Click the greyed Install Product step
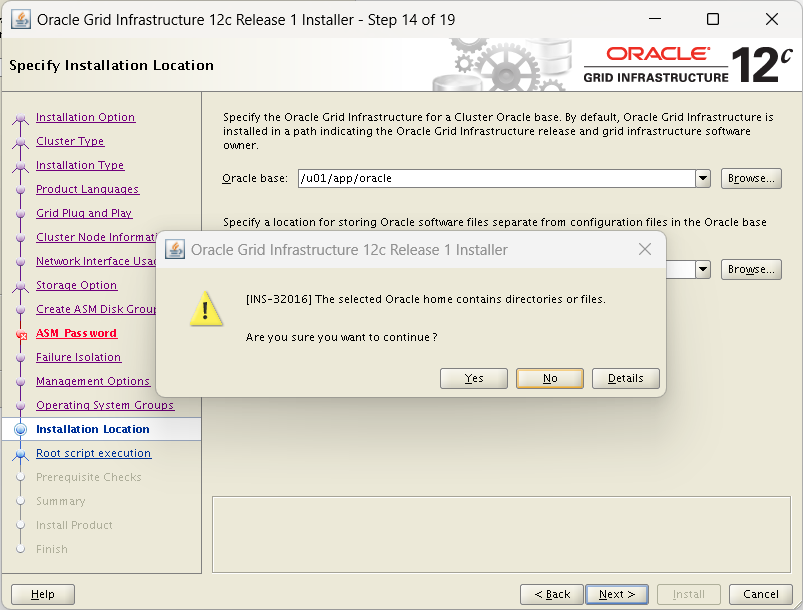803x610 pixels. pos(74,525)
